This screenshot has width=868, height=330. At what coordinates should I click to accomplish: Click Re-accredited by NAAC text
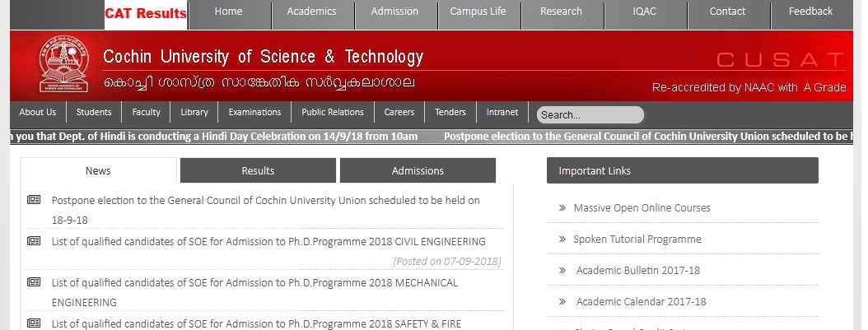coord(749,87)
